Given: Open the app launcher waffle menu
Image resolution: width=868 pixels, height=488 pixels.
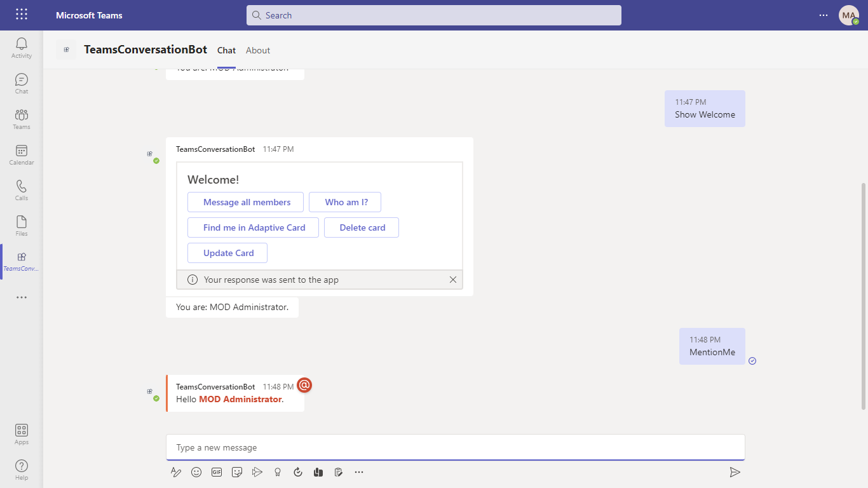Looking at the screenshot, I should (21, 15).
